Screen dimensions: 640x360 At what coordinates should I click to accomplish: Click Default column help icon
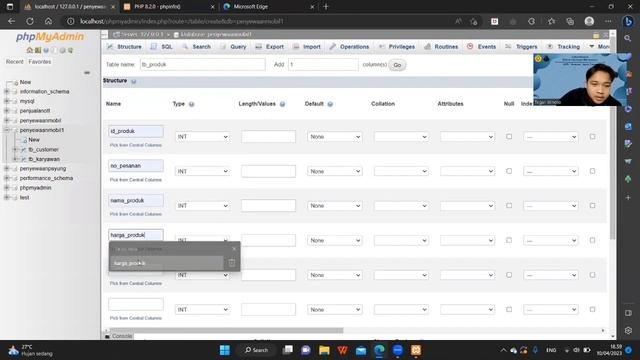click(x=330, y=104)
